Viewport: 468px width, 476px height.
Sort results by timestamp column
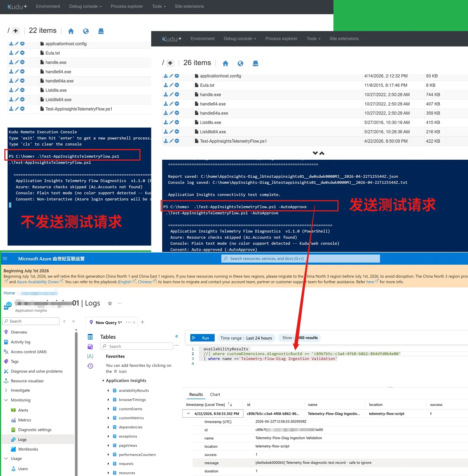pyautogui.click(x=230, y=405)
